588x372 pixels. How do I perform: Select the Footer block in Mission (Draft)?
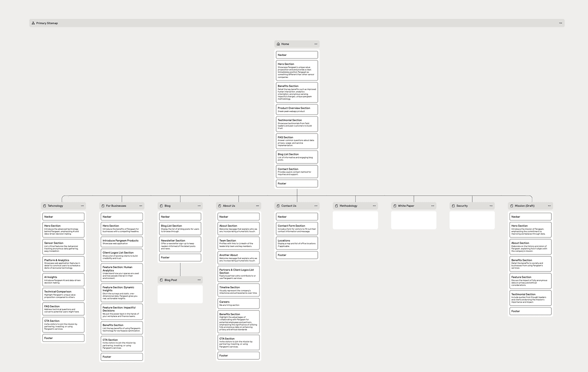point(530,311)
